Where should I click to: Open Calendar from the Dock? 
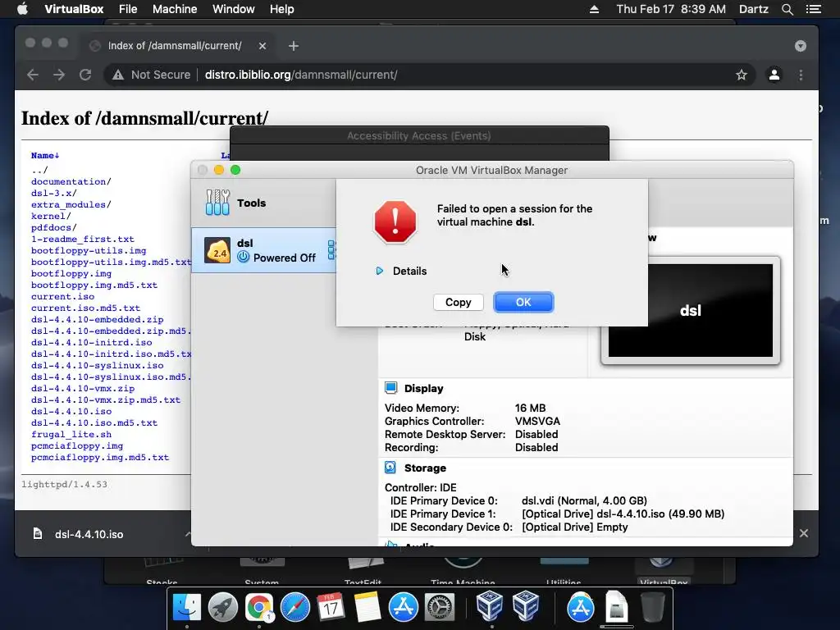pyautogui.click(x=331, y=608)
